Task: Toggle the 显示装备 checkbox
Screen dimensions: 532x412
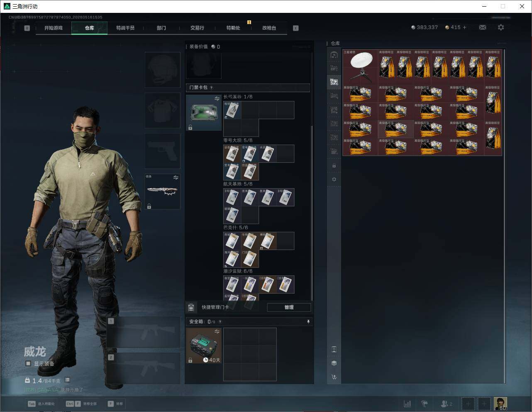Action: [x=28, y=363]
